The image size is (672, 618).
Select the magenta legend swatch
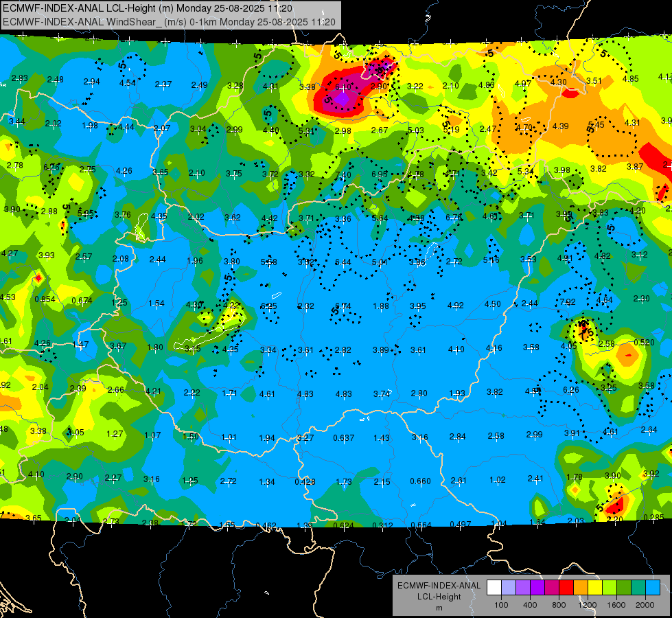552,587
